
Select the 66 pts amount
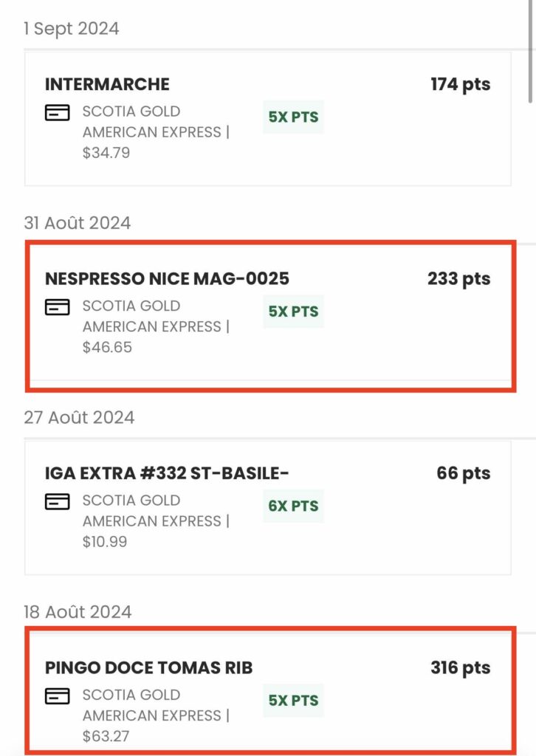point(463,473)
